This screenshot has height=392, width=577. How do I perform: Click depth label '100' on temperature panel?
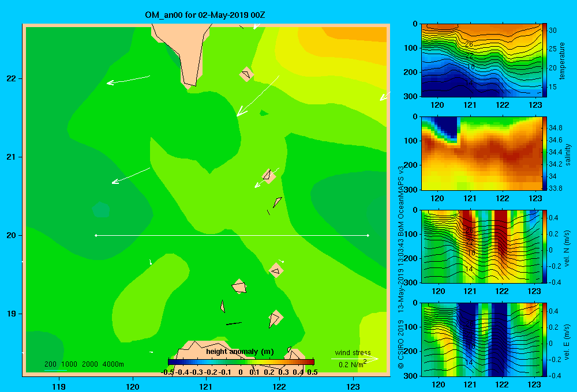(411, 48)
